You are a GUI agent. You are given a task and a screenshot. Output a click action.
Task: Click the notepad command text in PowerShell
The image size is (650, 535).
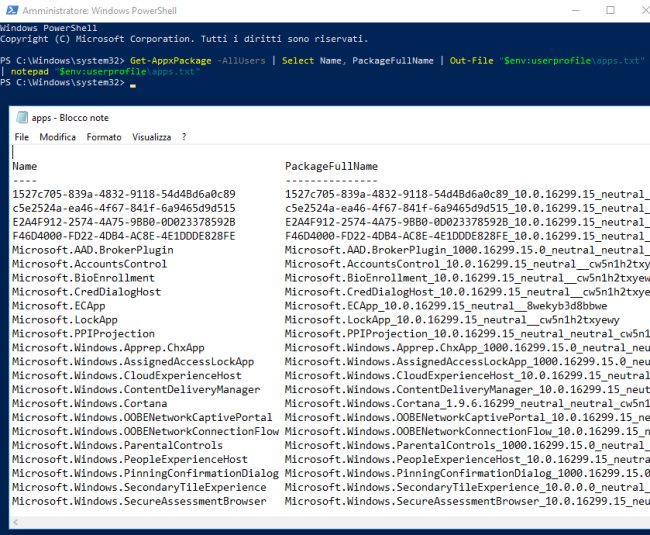pos(29,72)
